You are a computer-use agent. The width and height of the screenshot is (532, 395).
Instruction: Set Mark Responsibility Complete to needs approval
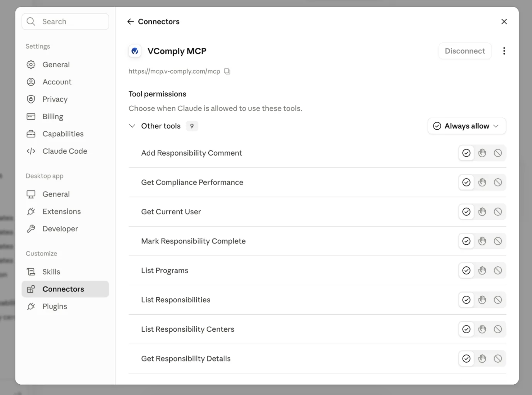tap(482, 241)
